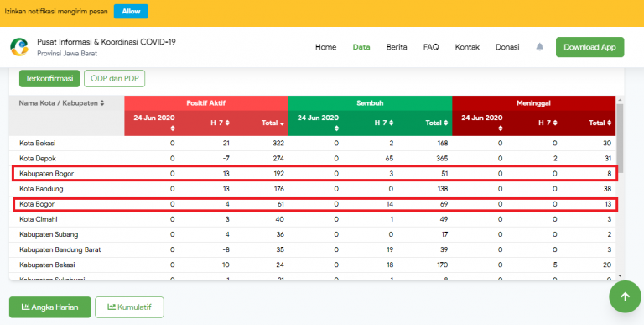Image resolution: width=644 pixels, height=325 pixels.
Task: Open the Donasi page
Action: coord(507,47)
